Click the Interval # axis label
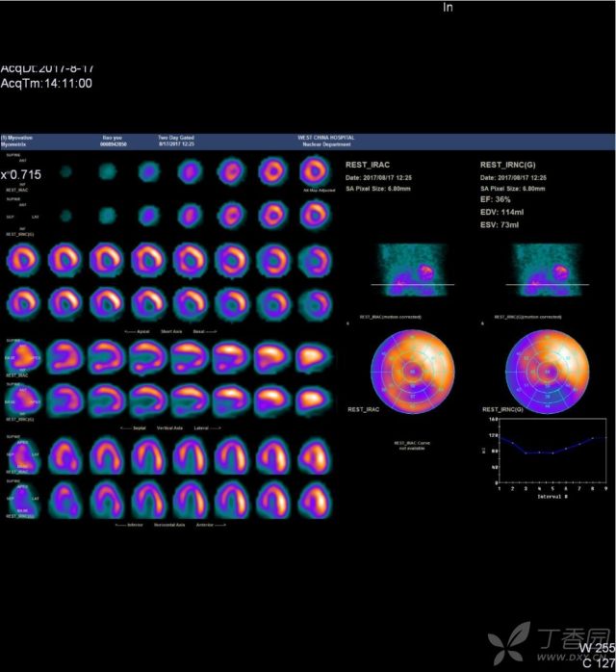The image size is (616, 672). coord(552,496)
